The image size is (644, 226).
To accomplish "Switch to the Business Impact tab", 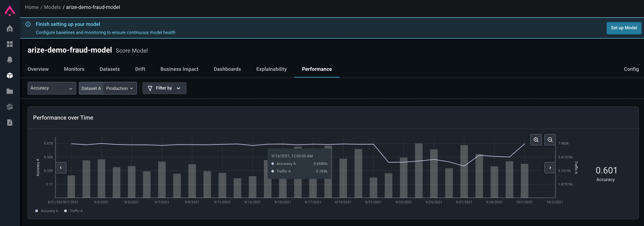I will click(179, 69).
